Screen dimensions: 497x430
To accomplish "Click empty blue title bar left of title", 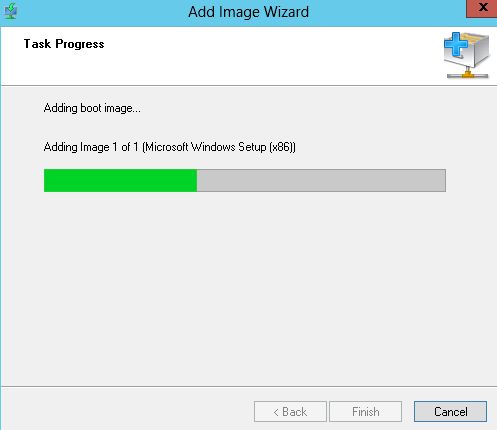I will coord(100,12).
